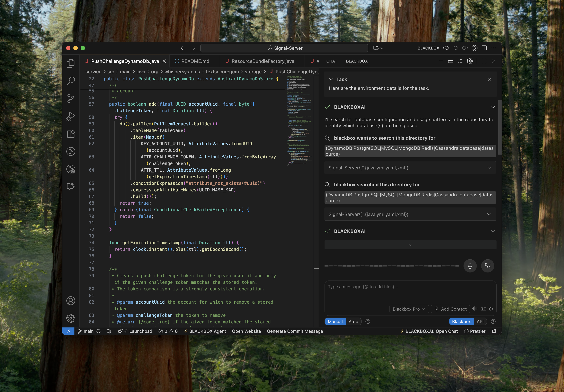Expand the first Signal-Server search results dropdown
Screen dimensions: 564x392
pyautogui.click(x=489, y=168)
